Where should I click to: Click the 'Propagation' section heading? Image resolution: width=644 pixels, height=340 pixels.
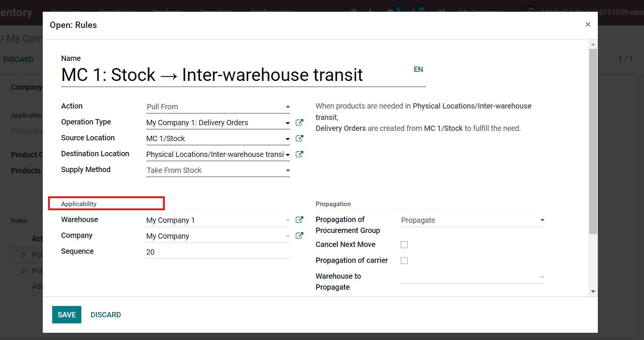pyautogui.click(x=333, y=204)
